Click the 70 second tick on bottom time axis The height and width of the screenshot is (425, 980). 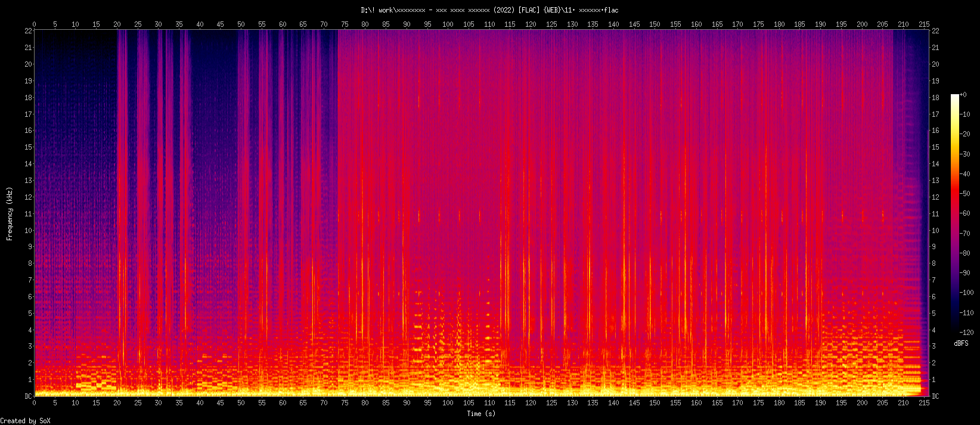click(x=324, y=403)
